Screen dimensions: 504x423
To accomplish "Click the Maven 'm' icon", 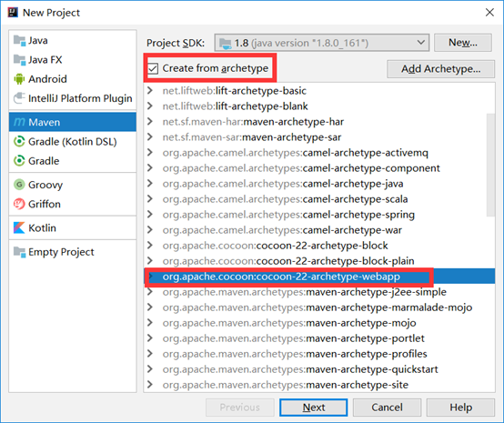I will [x=19, y=122].
